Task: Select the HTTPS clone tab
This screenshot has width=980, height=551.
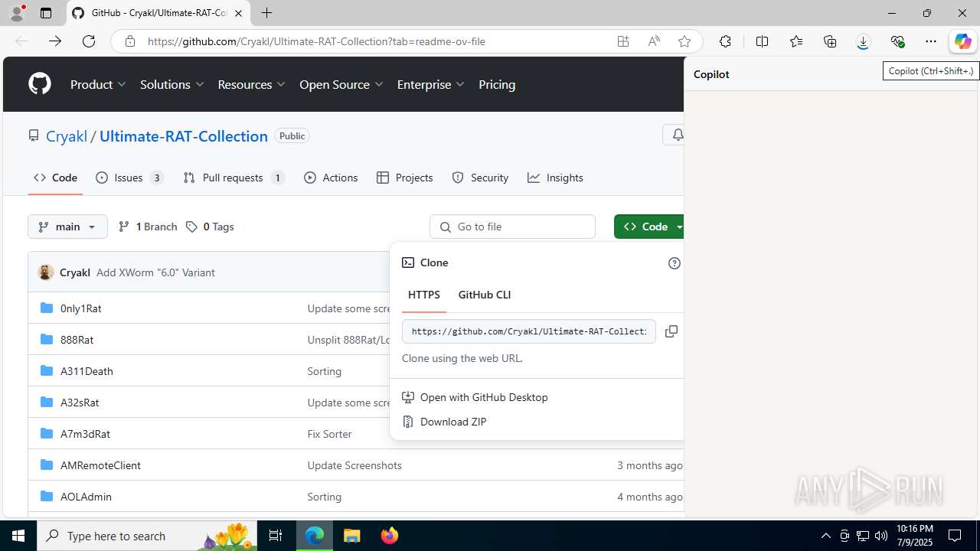Action: pos(424,295)
